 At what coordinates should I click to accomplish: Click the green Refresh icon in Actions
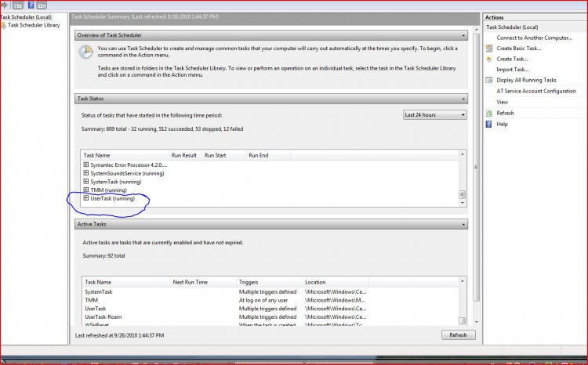tap(489, 113)
